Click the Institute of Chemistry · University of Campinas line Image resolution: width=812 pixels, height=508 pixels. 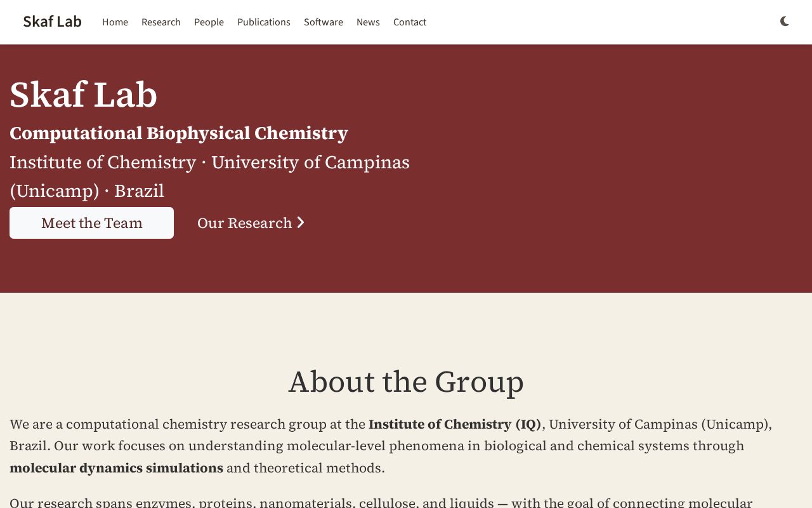click(x=209, y=163)
